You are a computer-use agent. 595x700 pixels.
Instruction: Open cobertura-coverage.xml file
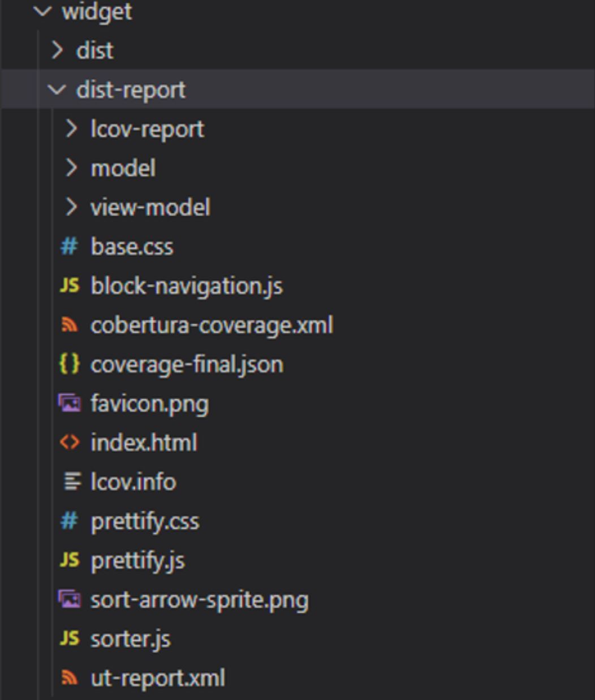coord(212,325)
